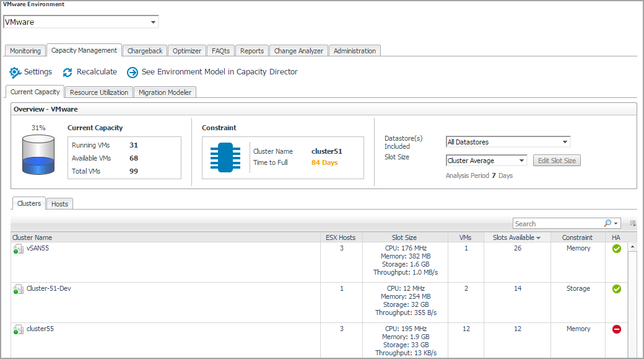This screenshot has width=644, height=359.
Task: Click the green HA check for vSAN55
Action: [x=616, y=249]
